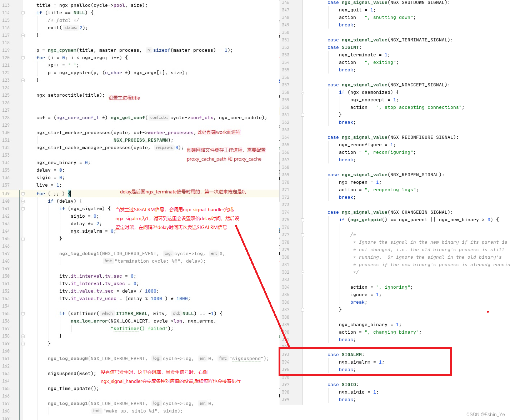This screenshot has height=420, width=510.
Task: Click 'delay *= 2;' on line 143
Action: pos(86,224)
